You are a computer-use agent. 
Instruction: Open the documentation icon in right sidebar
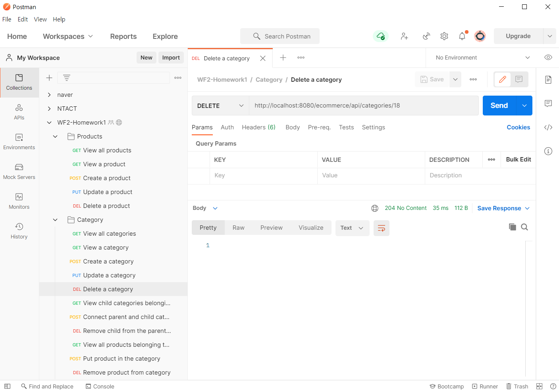click(548, 80)
